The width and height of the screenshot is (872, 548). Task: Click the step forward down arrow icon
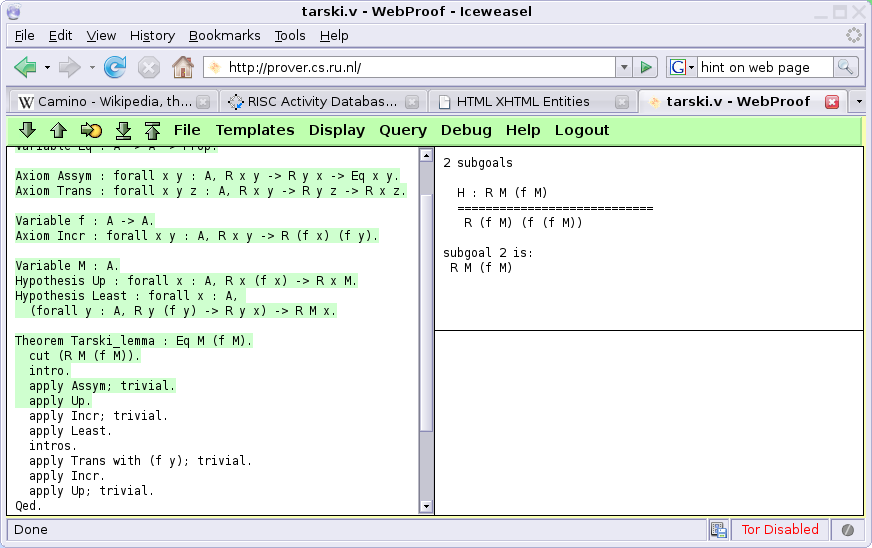coord(27,130)
